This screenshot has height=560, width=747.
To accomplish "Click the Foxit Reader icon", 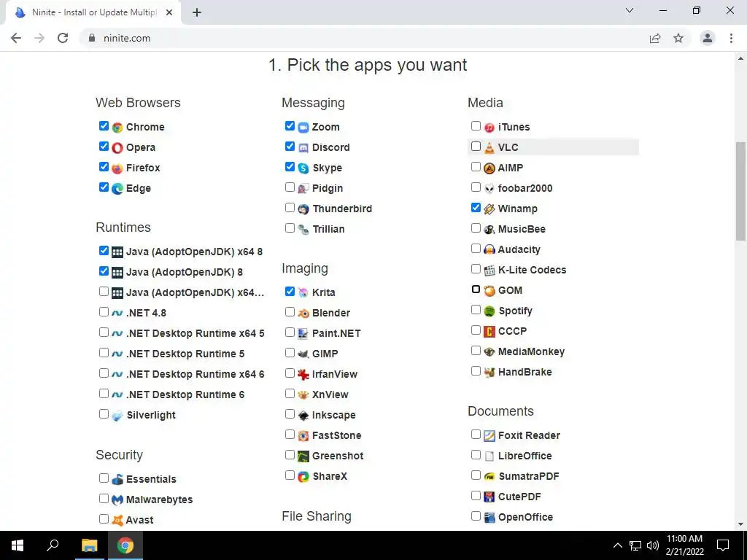I will (489, 435).
